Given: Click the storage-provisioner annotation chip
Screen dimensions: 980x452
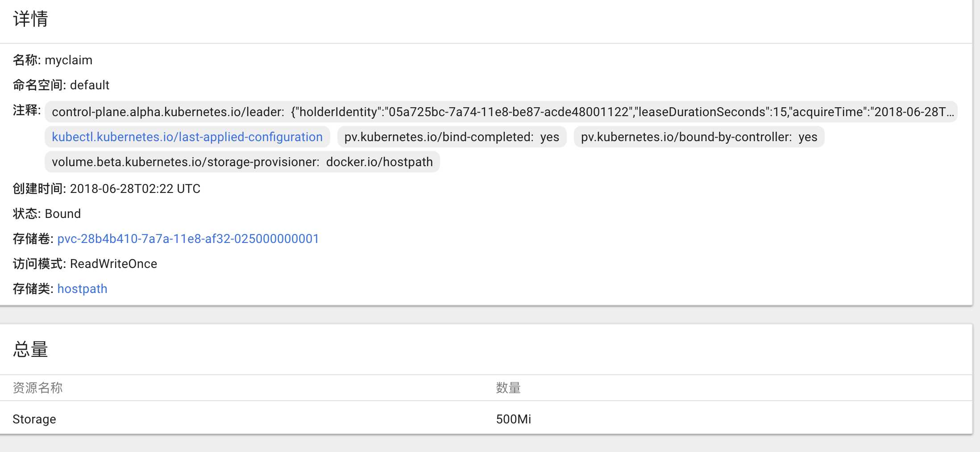Looking at the screenshot, I should pos(242,162).
